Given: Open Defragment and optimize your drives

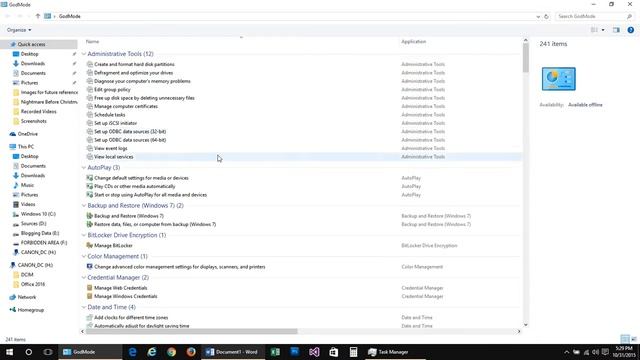Looking at the screenshot, I should (133, 73).
